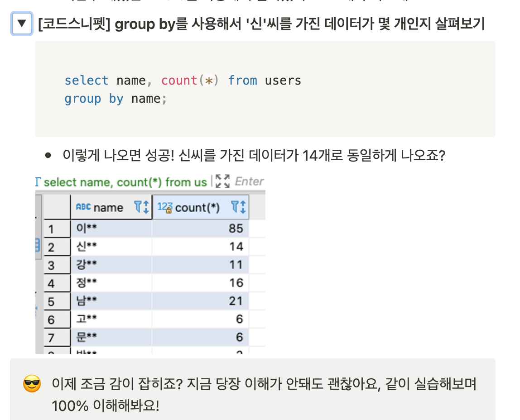
Task: Click the count(*) column header label
Action: click(197, 208)
